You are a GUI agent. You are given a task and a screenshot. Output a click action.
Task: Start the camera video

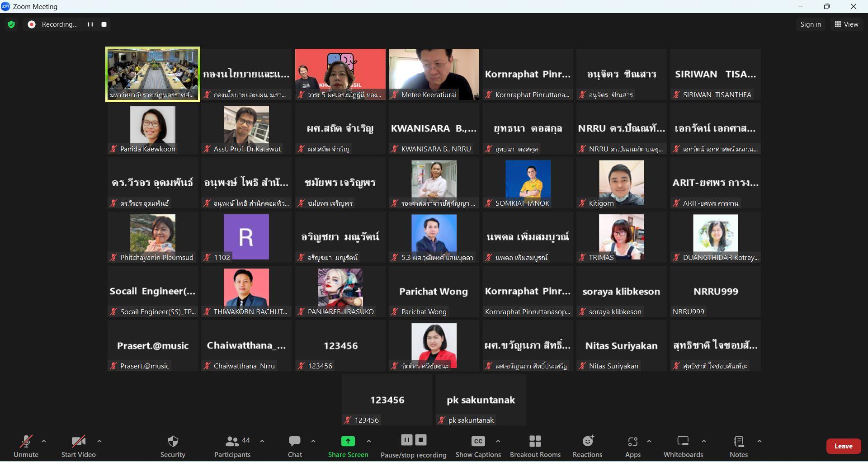click(x=78, y=446)
